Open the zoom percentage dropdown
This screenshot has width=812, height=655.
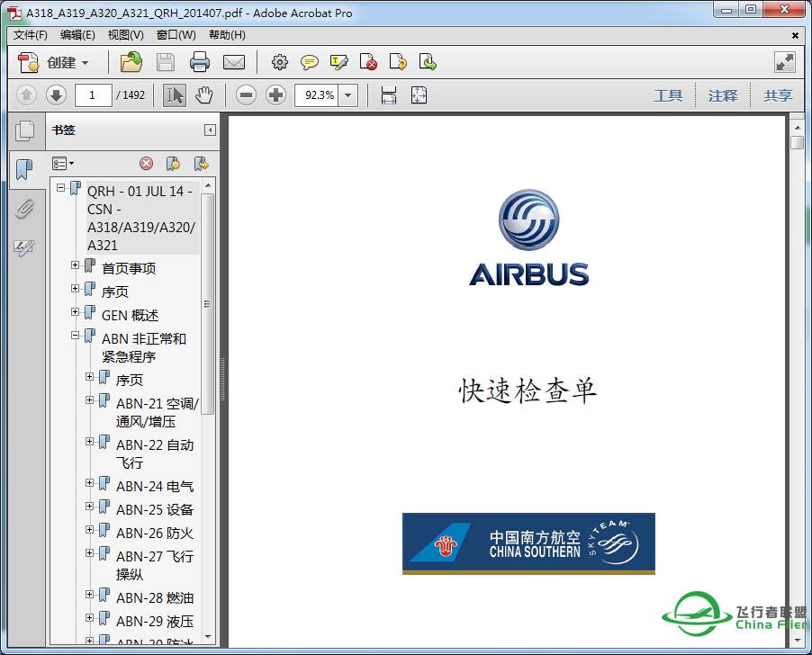coord(347,95)
